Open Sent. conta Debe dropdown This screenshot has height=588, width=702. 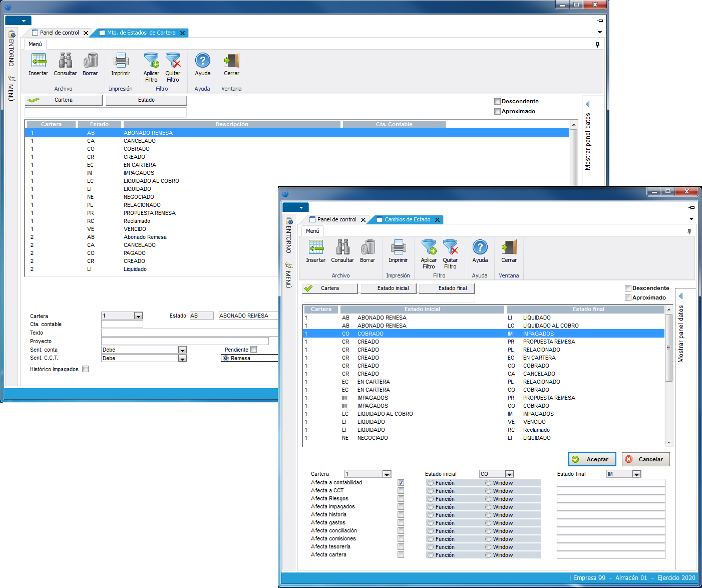182,350
